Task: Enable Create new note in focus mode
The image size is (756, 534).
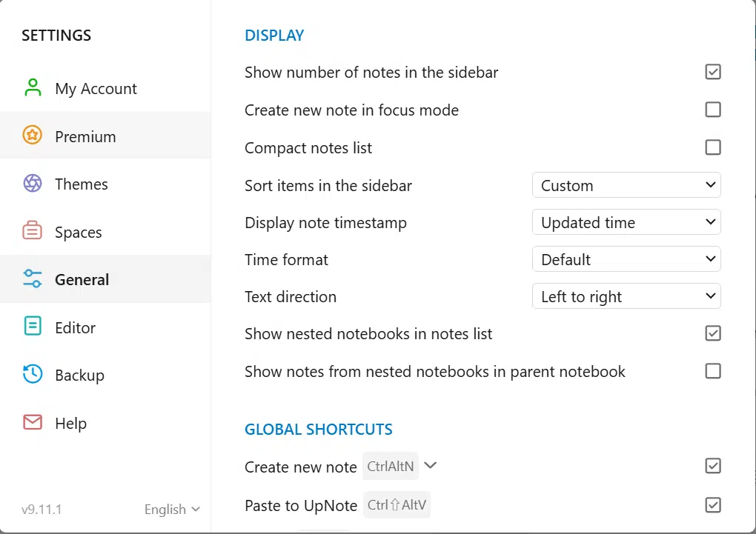Action: click(712, 110)
